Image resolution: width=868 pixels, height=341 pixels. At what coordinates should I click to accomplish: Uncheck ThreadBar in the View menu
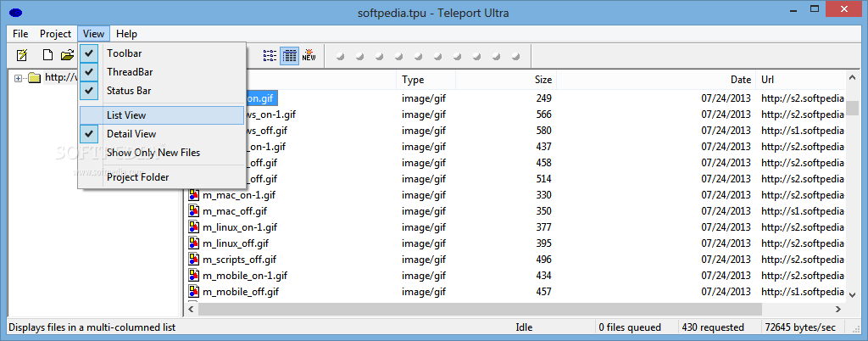(162, 72)
